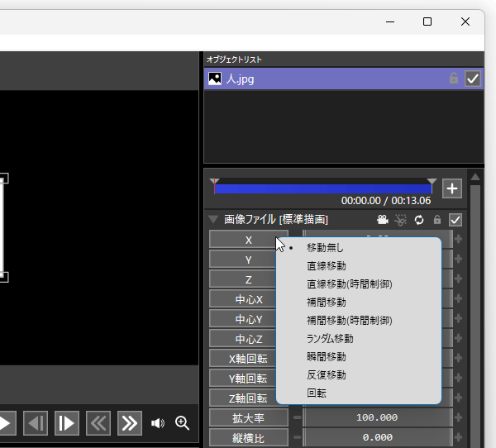Toggle the lock icon in 画像ファイル header
Viewport: 496px width, 448px height.
[437, 220]
